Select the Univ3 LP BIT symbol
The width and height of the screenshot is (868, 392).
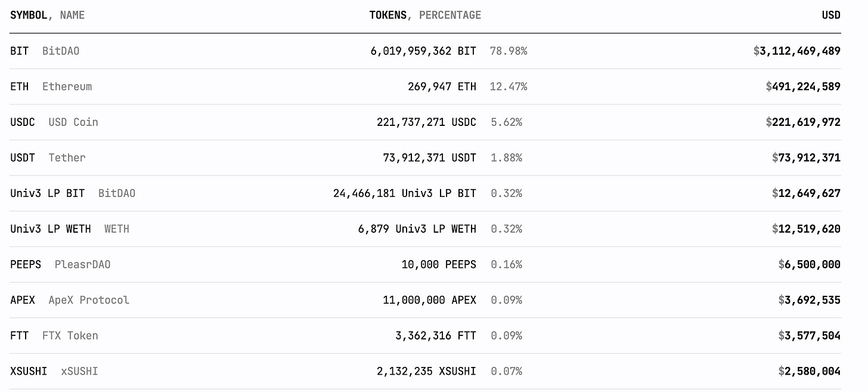pyautogui.click(x=48, y=193)
